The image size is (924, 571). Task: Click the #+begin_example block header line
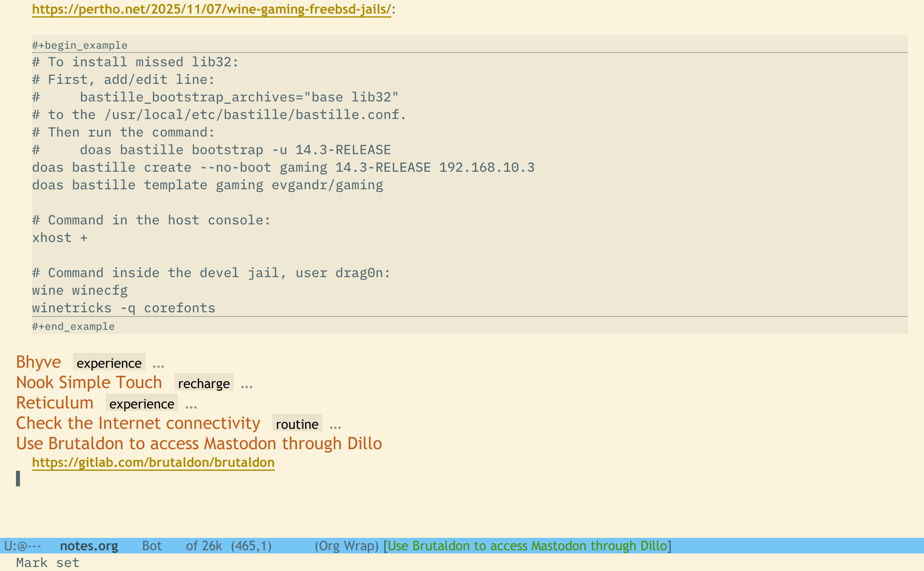[80, 45]
